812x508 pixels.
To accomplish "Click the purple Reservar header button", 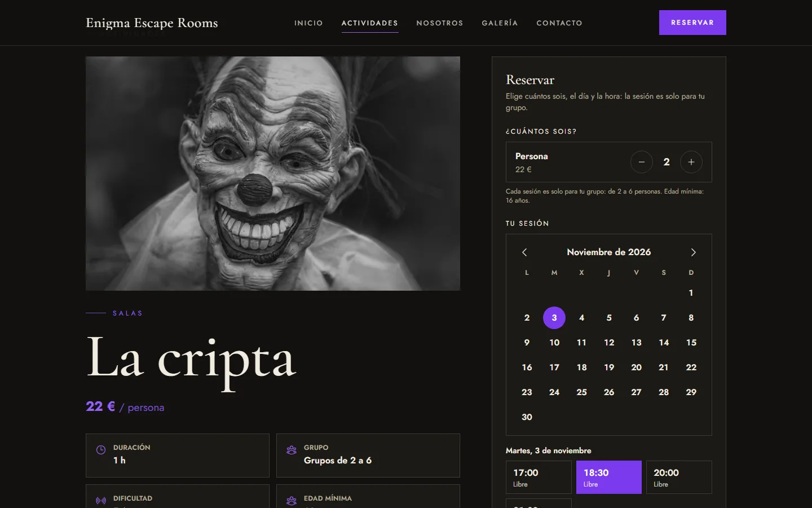I will click(x=692, y=23).
